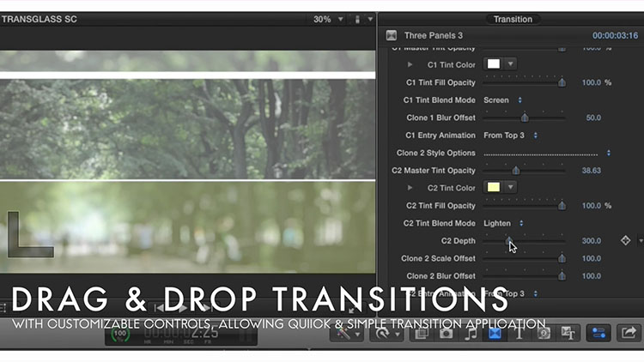Click the 00:00:03:16 duration timecode
The image size is (644, 362).
tap(615, 36)
